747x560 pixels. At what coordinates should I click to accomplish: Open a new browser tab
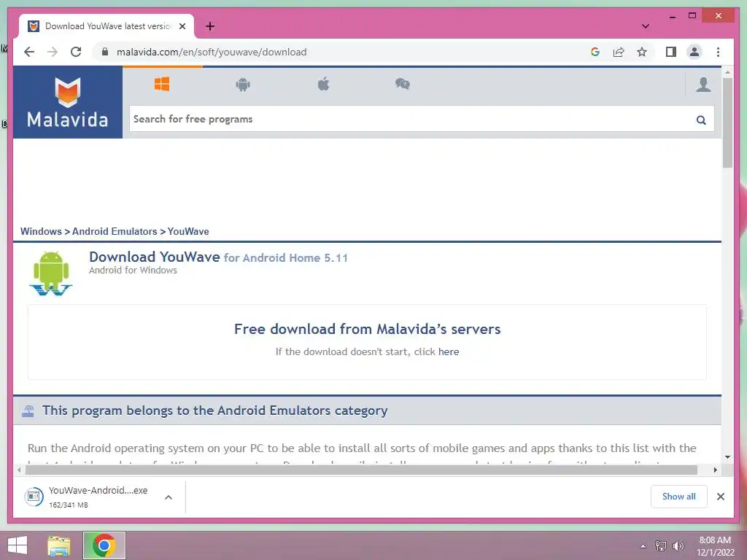pyautogui.click(x=210, y=26)
